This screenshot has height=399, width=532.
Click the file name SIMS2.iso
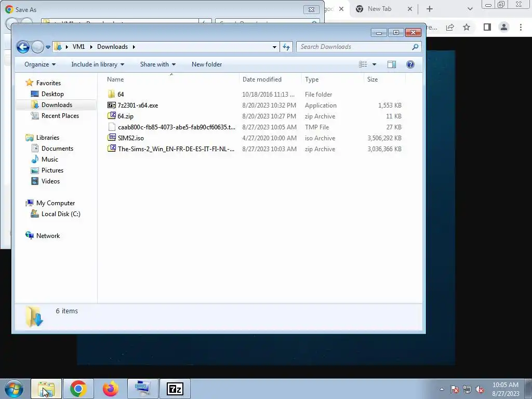[x=130, y=138]
